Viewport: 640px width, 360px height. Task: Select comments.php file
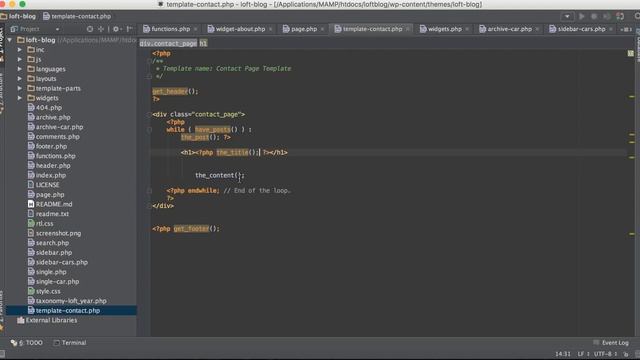pyautogui.click(x=58, y=137)
